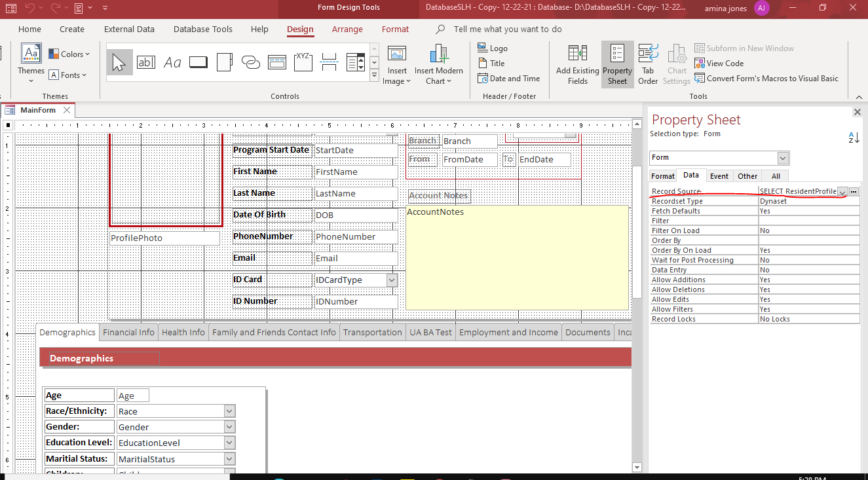Open the Database Tools ribbon tab
This screenshot has height=480, width=868.
tap(203, 29)
